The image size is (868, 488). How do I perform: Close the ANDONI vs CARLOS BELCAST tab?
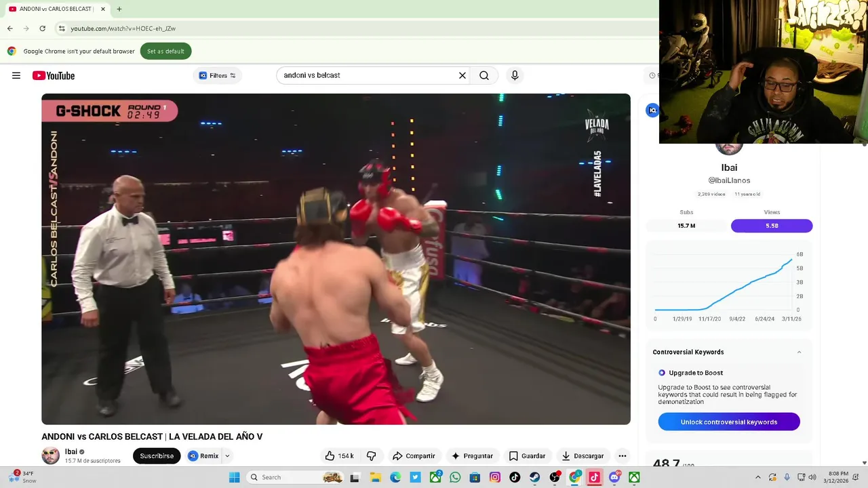[x=102, y=9]
